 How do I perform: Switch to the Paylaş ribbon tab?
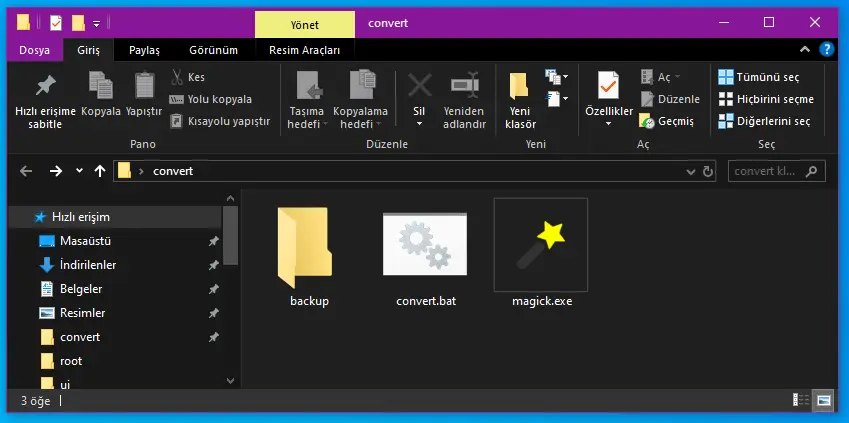point(145,50)
